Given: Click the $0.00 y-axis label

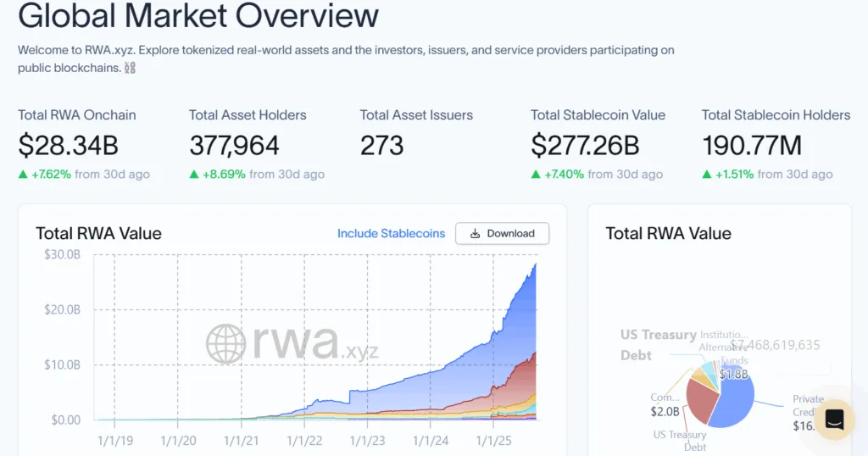Looking at the screenshot, I should click(x=66, y=420).
